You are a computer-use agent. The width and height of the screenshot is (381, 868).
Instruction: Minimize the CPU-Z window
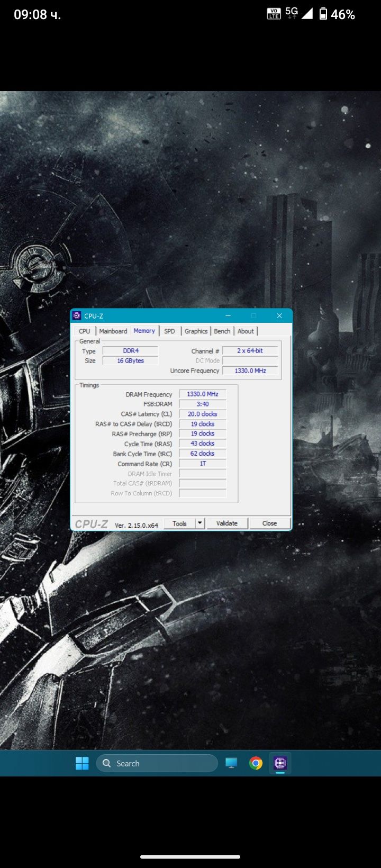pos(228,316)
